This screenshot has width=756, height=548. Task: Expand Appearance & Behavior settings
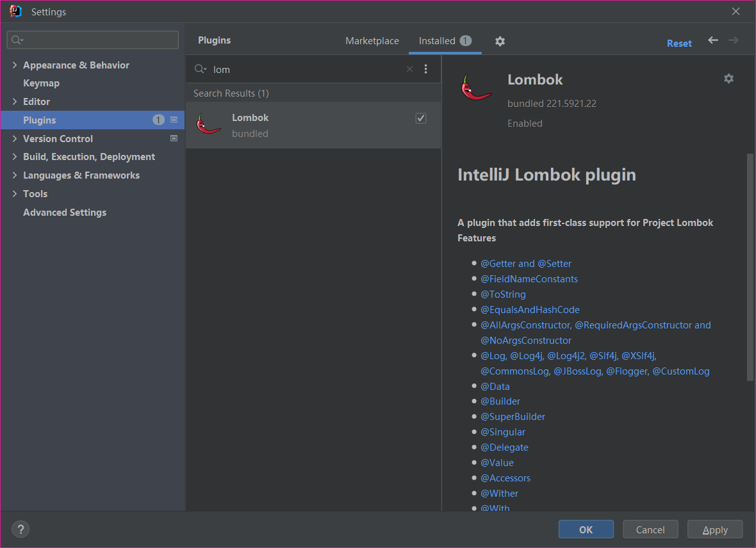pos(15,65)
